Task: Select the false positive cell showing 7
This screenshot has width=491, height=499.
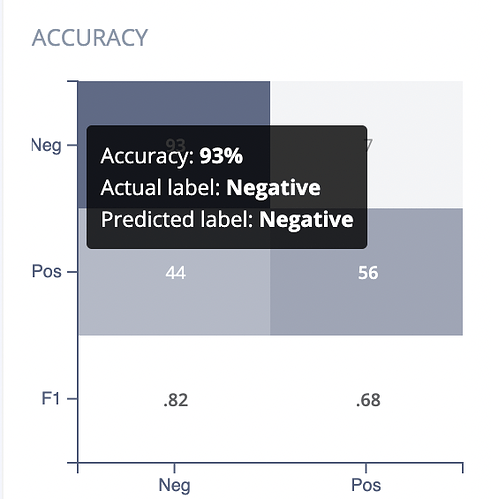Action: [366, 145]
